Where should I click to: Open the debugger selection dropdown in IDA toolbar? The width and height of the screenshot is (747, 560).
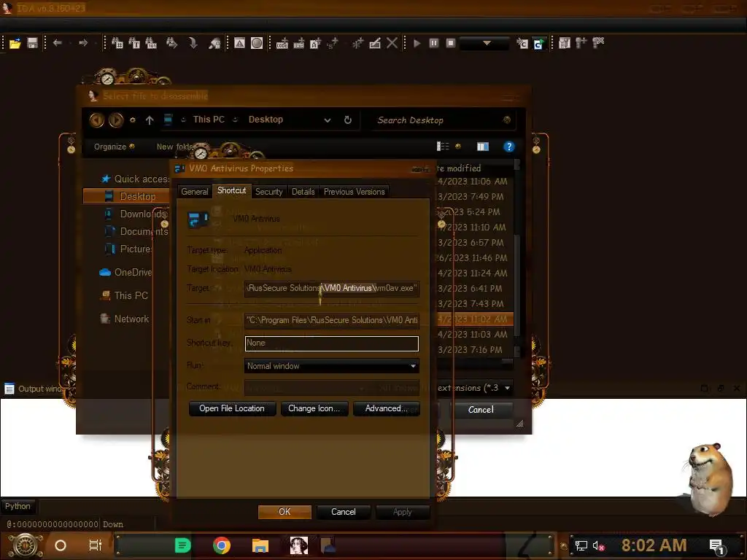point(485,43)
